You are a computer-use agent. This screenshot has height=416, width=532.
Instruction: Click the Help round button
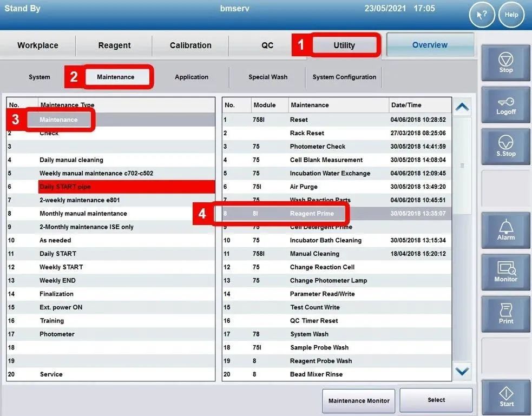[511, 15]
